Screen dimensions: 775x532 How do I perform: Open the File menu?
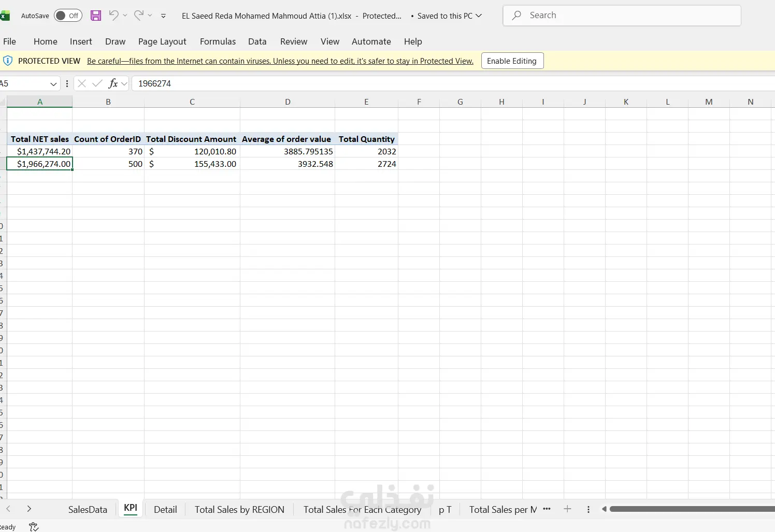pyautogui.click(x=9, y=41)
